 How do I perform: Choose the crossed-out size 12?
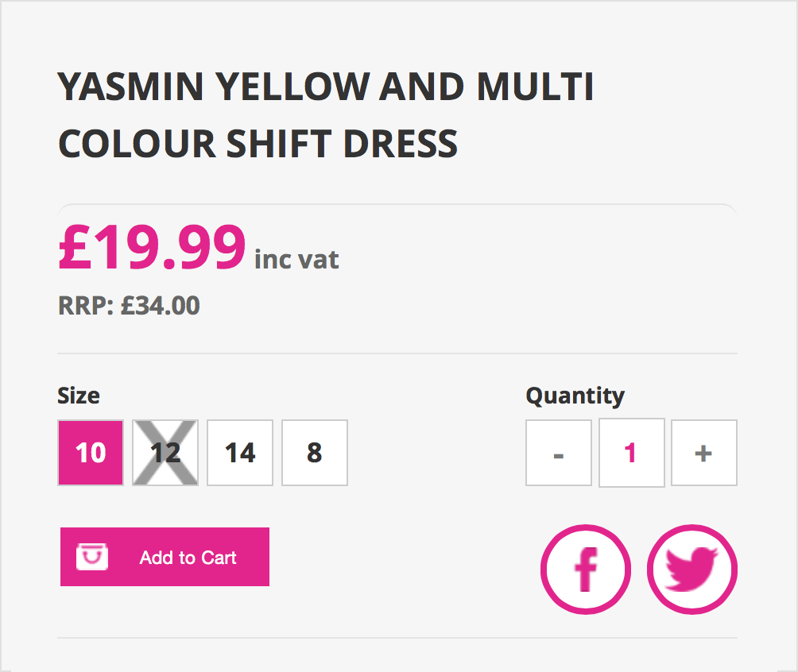(x=165, y=453)
